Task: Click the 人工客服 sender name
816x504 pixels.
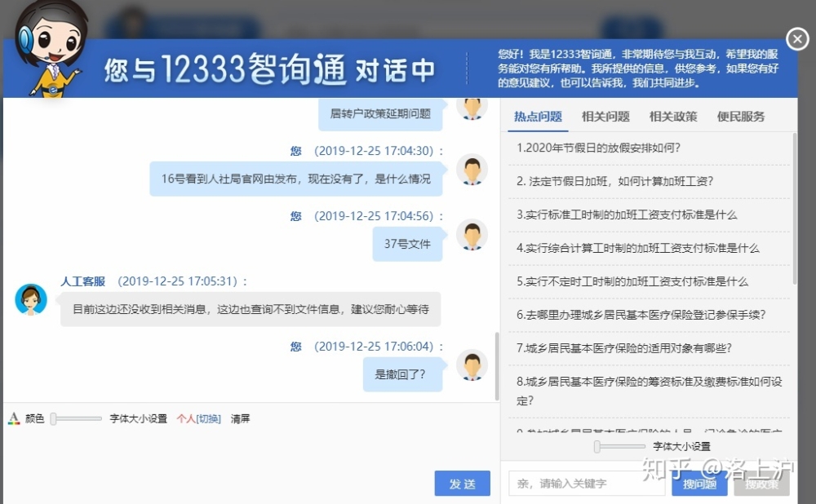Action: [82, 281]
